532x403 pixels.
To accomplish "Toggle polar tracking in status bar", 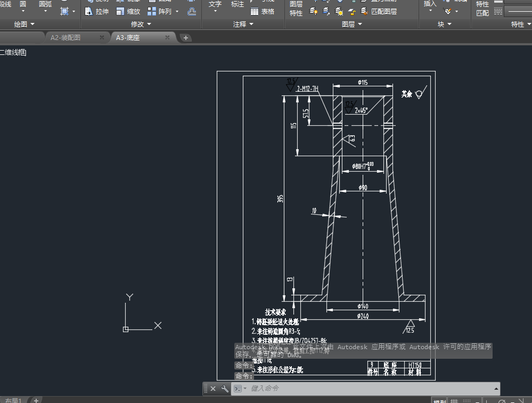I will [502, 401].
